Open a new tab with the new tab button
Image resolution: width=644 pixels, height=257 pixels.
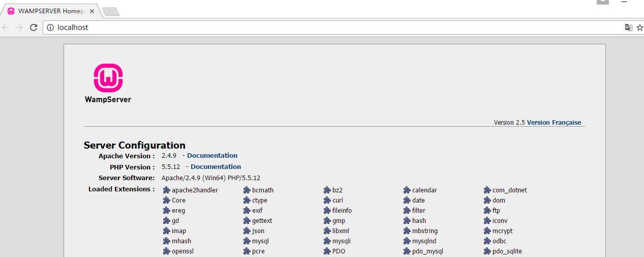coord(111,12)
